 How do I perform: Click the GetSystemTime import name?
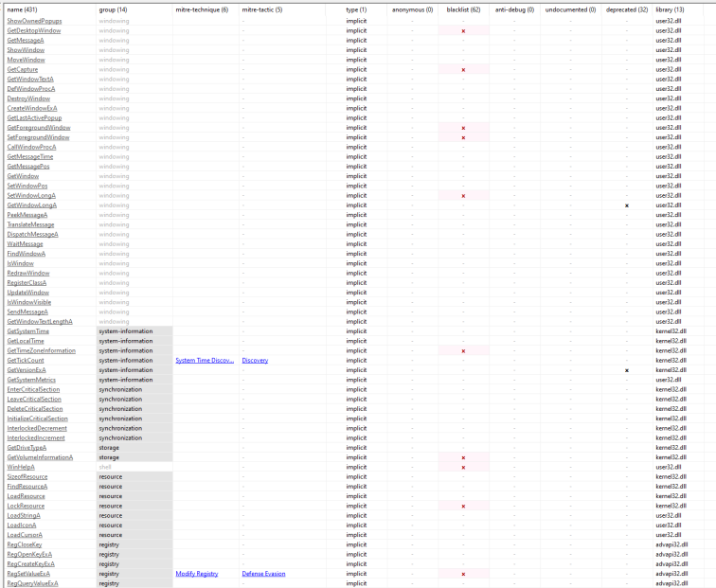(x=28, y=331)
